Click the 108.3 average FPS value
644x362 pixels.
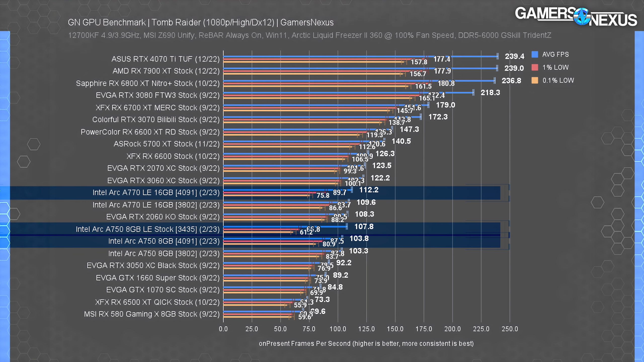point(365,214)
